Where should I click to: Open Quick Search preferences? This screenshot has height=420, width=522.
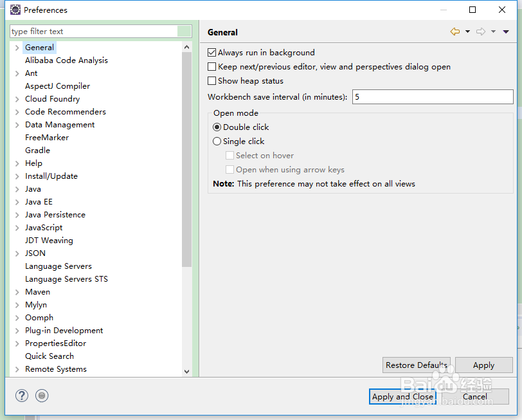tap(50, 356)
